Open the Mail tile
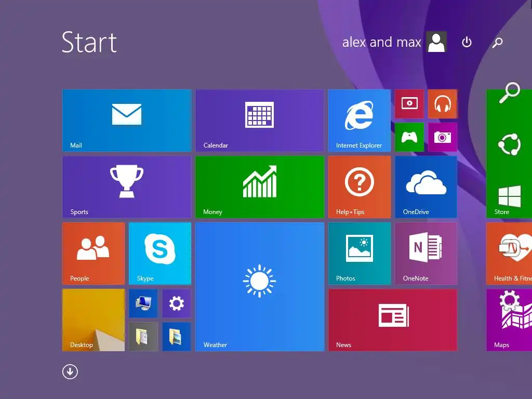532x399 pixels. [127, 121]
